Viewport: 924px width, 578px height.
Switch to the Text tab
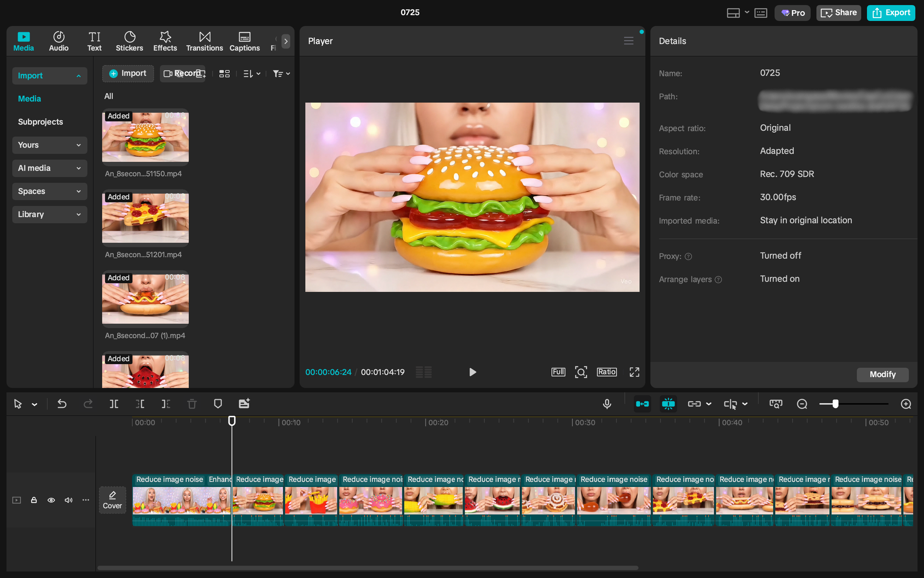point(94,41)
